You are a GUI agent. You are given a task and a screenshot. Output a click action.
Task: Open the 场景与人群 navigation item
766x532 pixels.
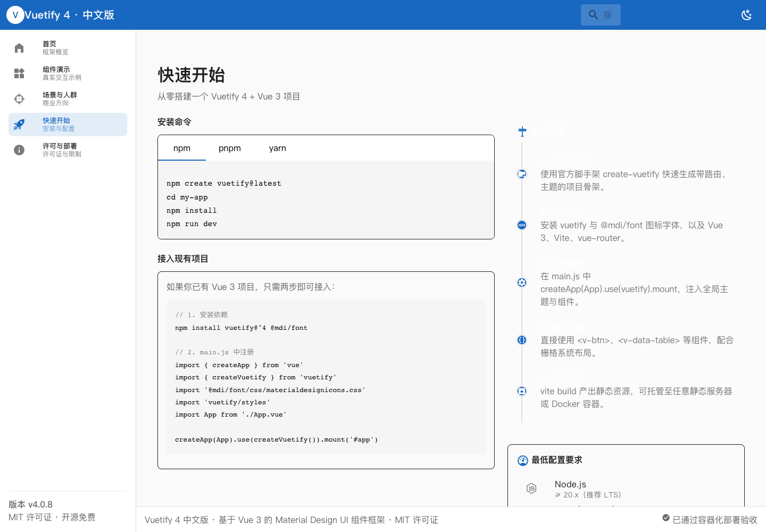coord(68,99)
